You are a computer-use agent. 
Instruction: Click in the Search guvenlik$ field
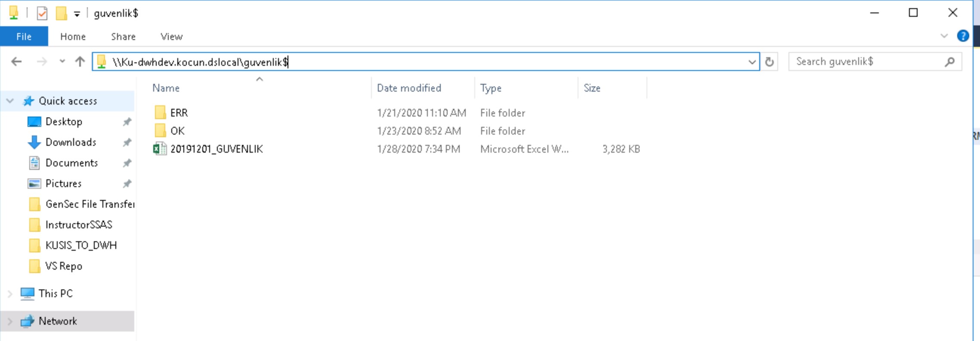(865, 62)
